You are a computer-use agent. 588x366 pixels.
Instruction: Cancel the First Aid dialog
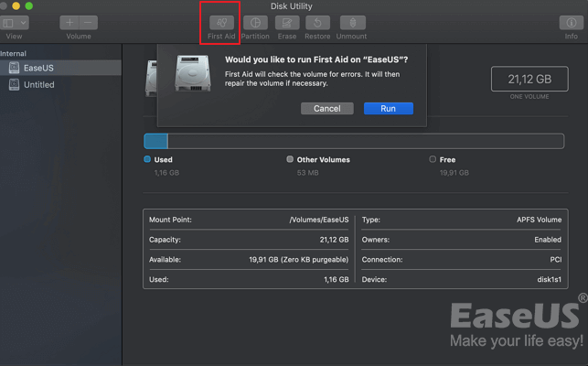click(x=326, y=108)
